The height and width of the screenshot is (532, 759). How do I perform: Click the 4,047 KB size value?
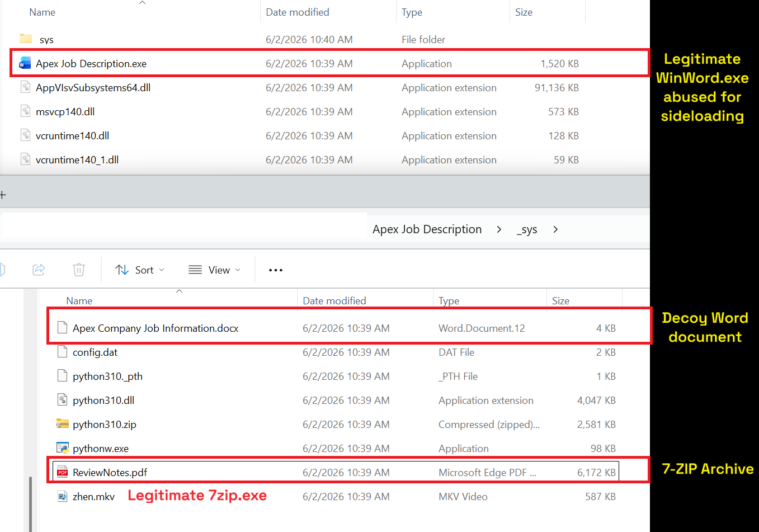[x=596, y=400]
